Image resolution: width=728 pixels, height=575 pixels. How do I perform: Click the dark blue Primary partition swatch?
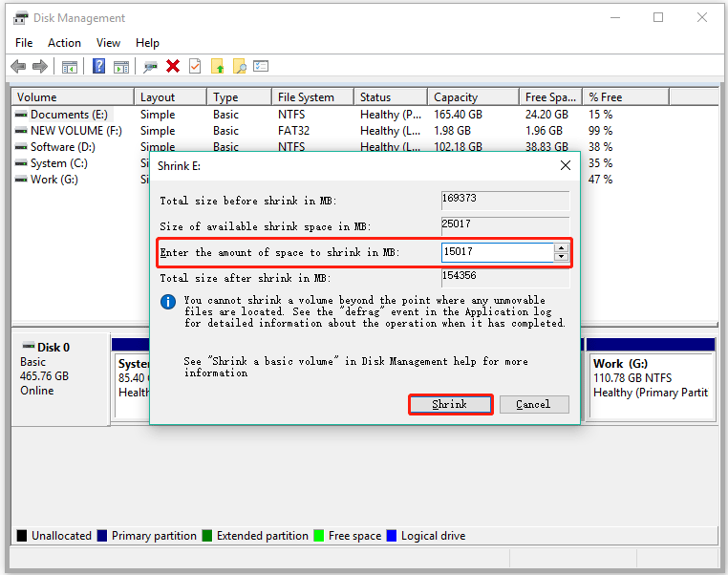(102, 536)
